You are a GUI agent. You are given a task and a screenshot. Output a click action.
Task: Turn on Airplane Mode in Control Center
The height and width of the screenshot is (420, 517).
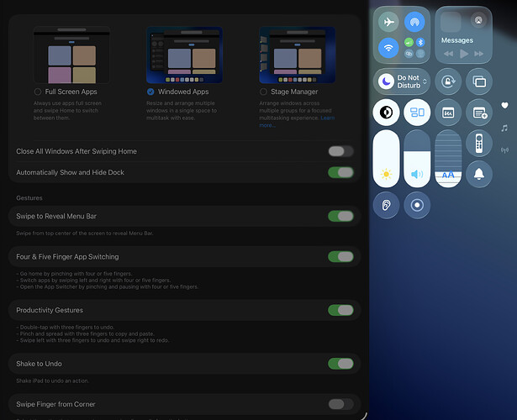pos(388,23)
